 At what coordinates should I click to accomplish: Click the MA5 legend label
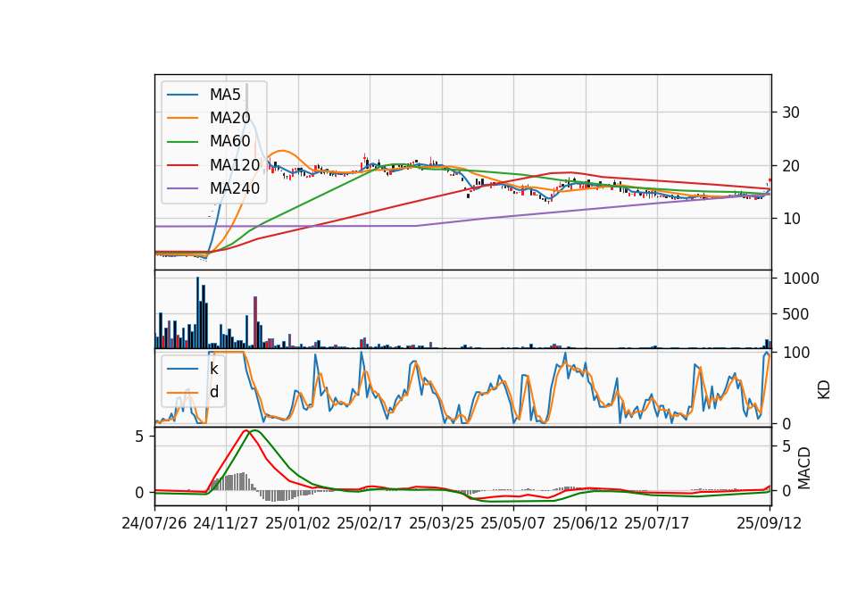225,95
